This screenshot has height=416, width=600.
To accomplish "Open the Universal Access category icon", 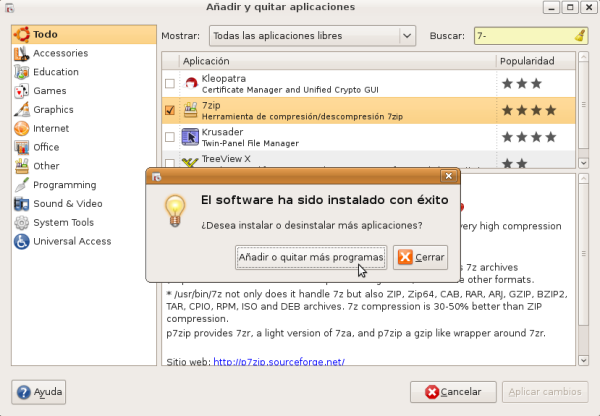I will coord(21,242).
